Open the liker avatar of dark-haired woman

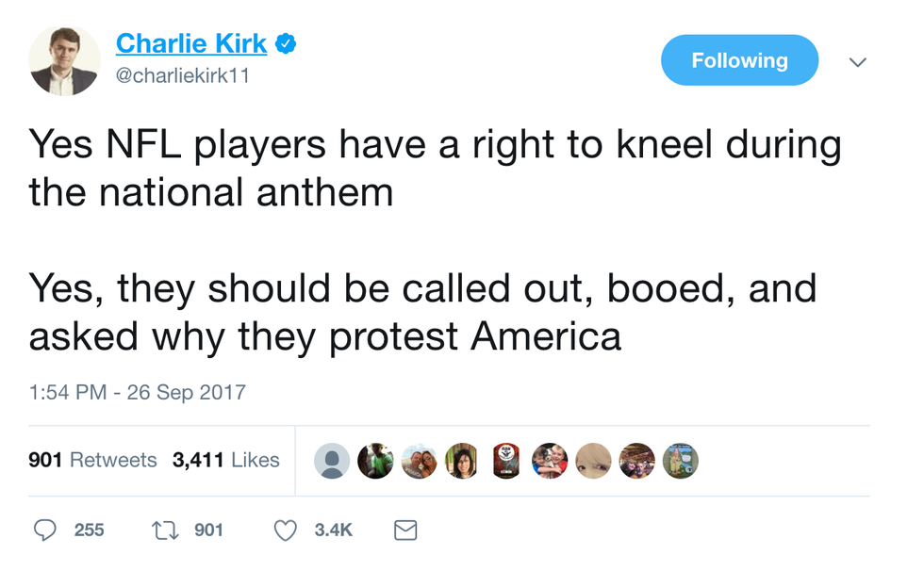pos(462,461)
